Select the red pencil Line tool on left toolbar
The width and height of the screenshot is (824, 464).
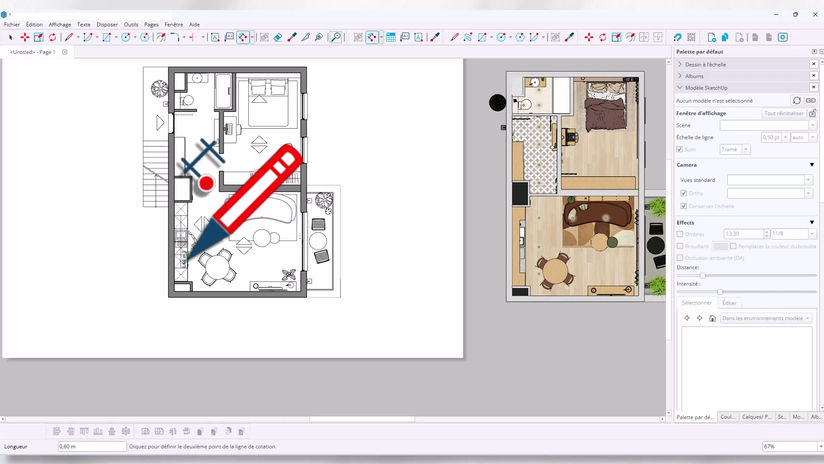tap(69, 37)
